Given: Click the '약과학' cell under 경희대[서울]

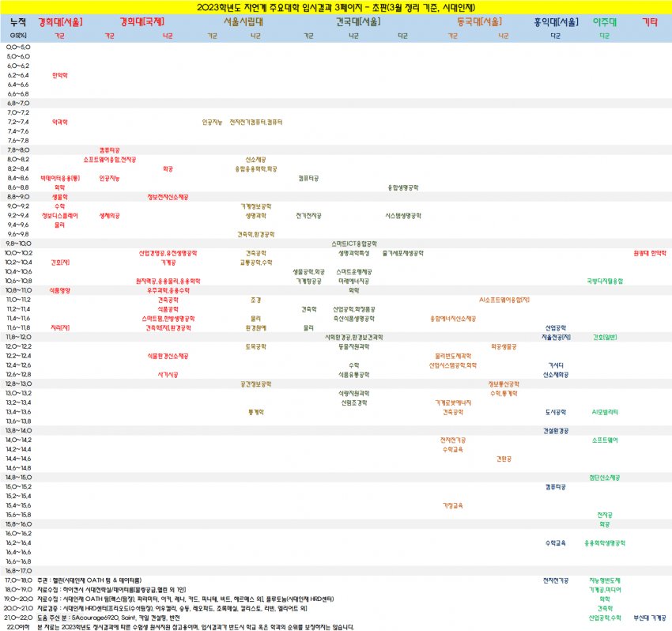Looking at the screenshot, I should (x=60, y=123).
